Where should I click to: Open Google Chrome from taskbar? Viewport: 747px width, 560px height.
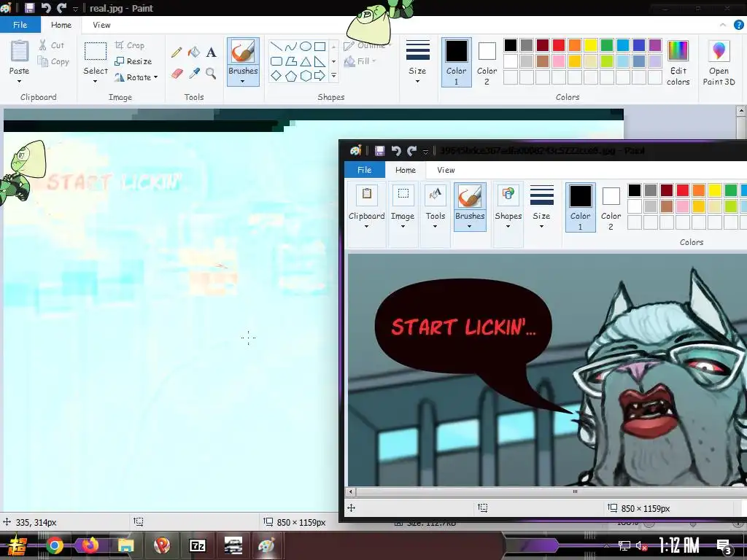(x=54, y=545)
